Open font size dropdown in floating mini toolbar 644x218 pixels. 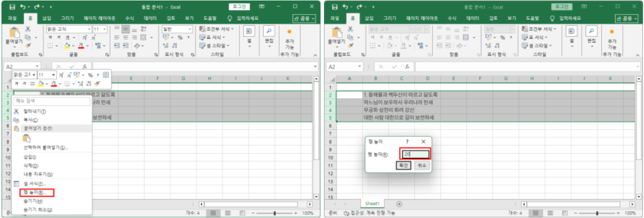tap(54, 75)
